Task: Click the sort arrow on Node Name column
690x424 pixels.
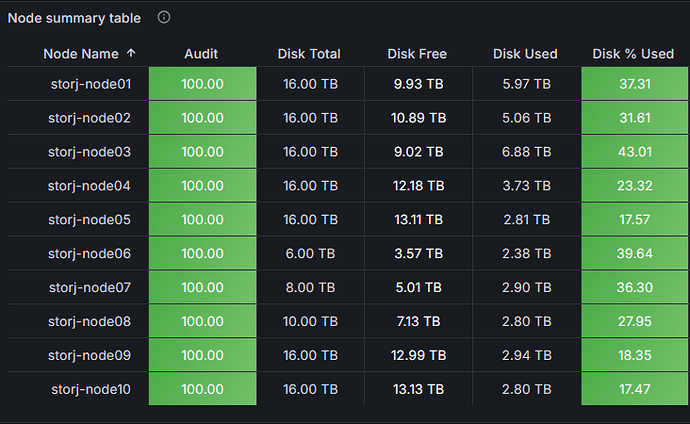Action: pos(131,53)
